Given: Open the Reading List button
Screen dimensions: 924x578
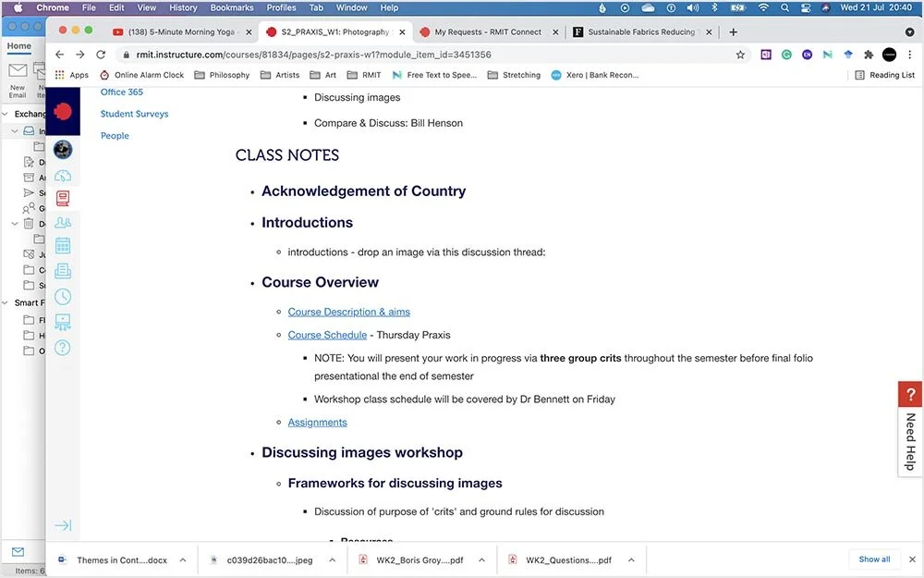Looking at the screenshot, I should pos(884,75).
